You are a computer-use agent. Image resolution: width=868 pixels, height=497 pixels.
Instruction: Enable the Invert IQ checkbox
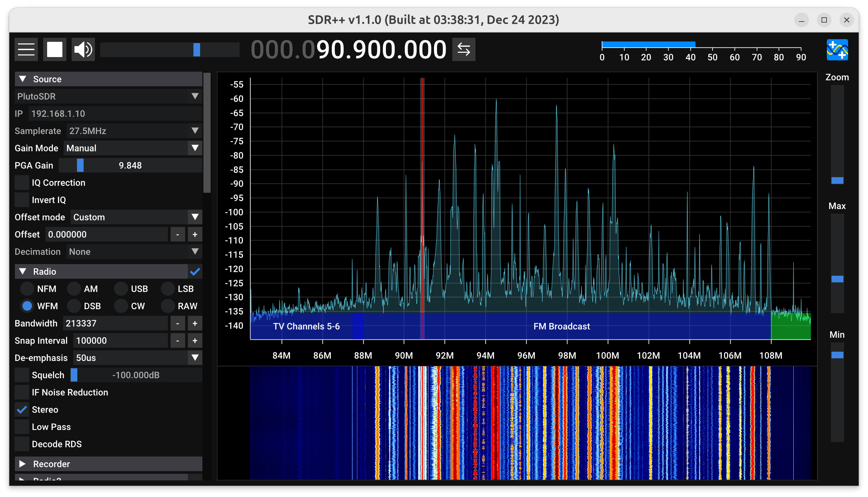pyautogui.click(x=22, y=200)
